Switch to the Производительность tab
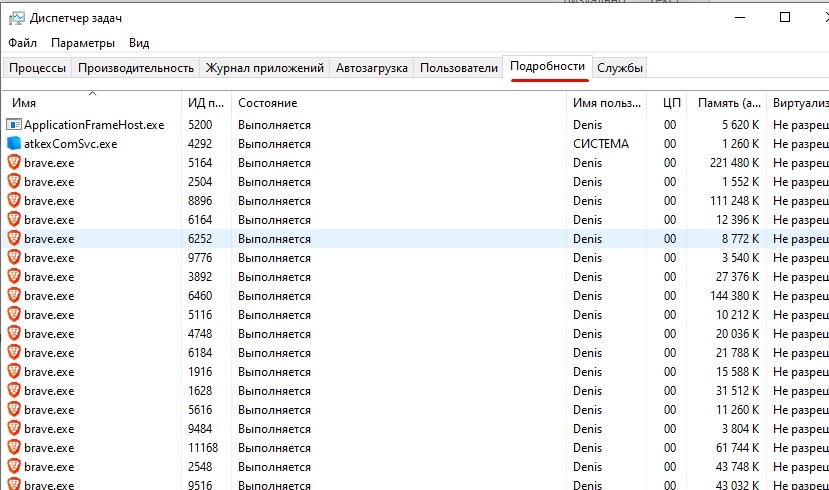The image size is (829, 490). click(135, 68)
